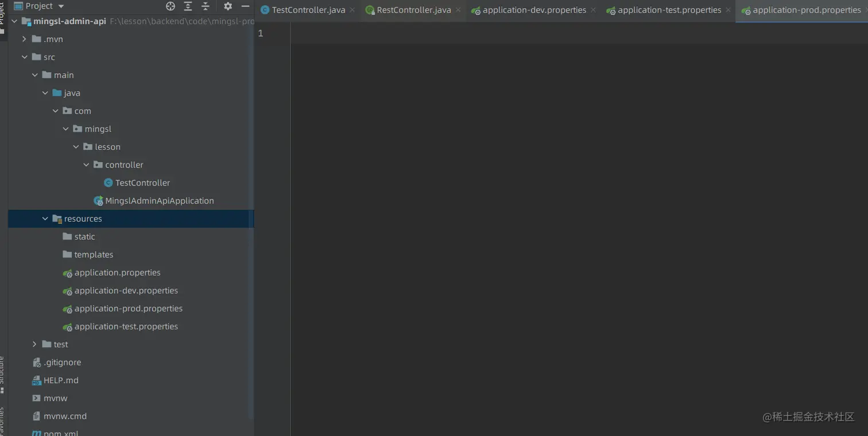
Task: Select the com package label
Action: [x=83, y=111]
